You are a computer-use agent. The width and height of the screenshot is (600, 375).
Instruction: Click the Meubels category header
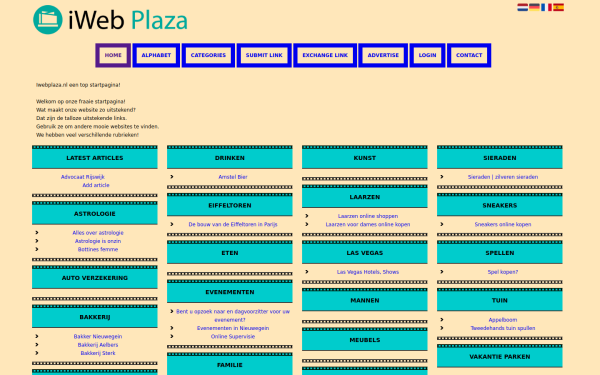pyautogui.click(x=365, y=340)
